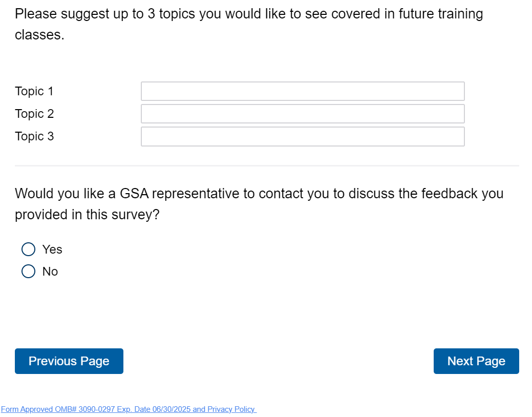
Task: Click 'provided in this survey?' question line
Action: (x=88, y=215)
